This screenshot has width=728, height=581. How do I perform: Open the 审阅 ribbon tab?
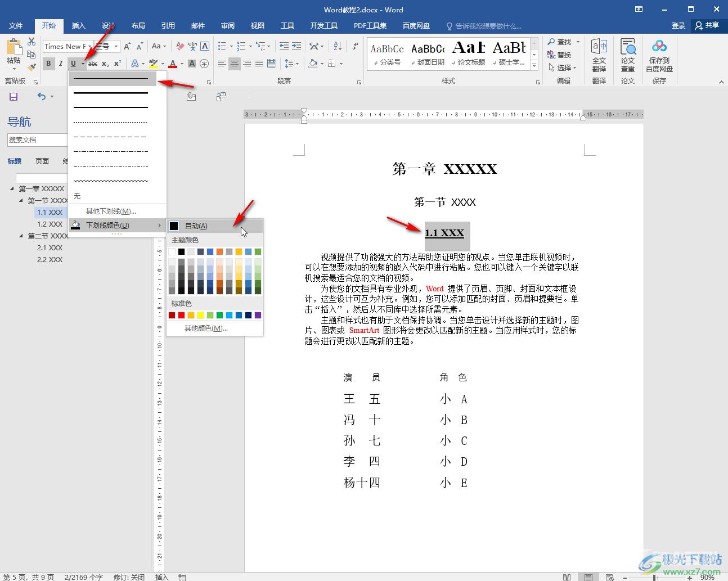227,25
